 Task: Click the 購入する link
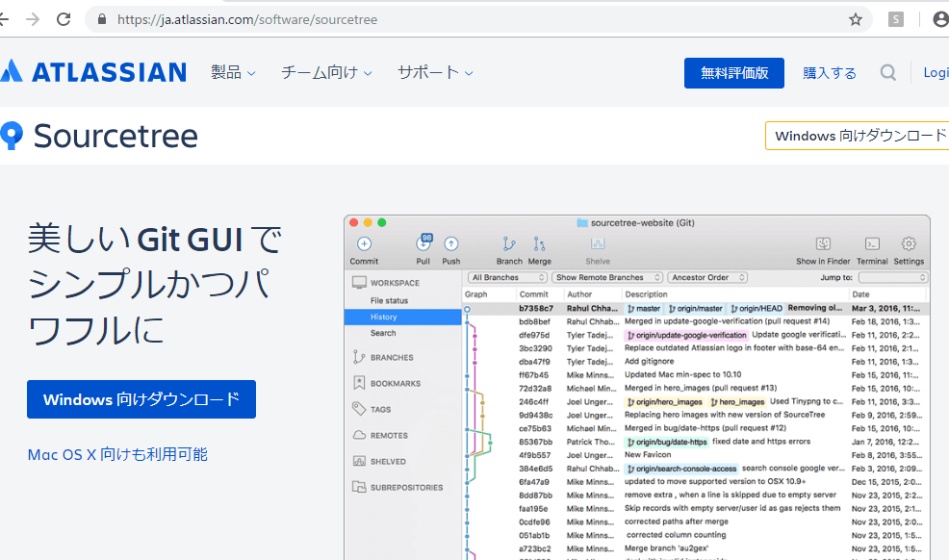click(x=830, y=73)
